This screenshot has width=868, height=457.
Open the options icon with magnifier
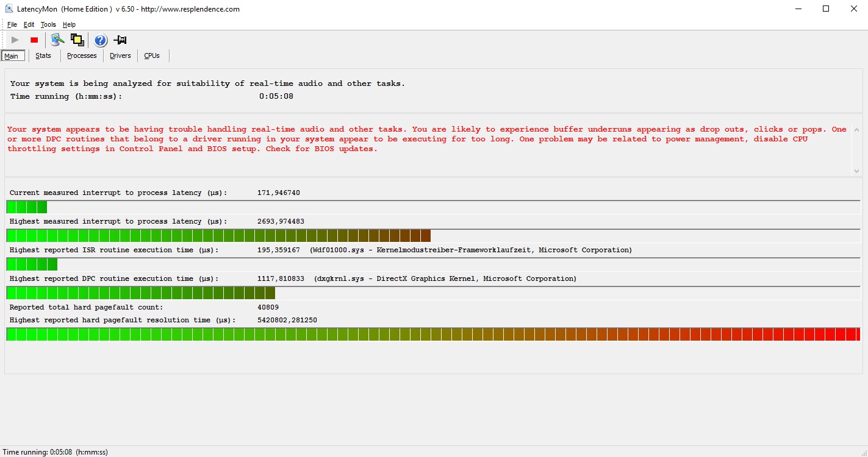(x=57, y=40)
